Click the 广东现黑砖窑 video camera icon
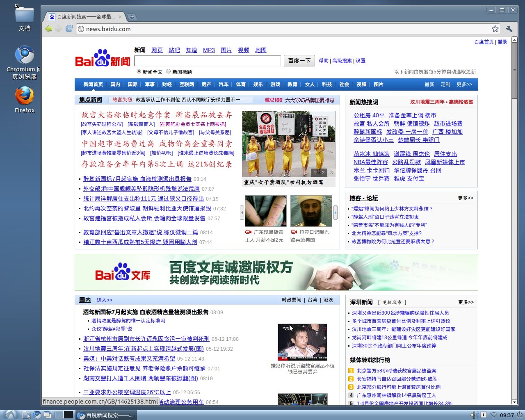 (248, 232)
